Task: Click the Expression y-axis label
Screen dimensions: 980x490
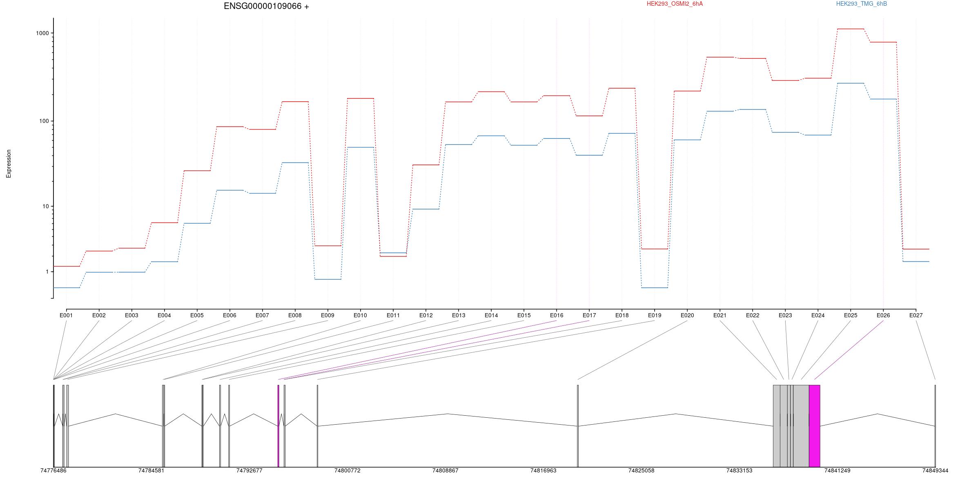Action: tap(9, 164)
